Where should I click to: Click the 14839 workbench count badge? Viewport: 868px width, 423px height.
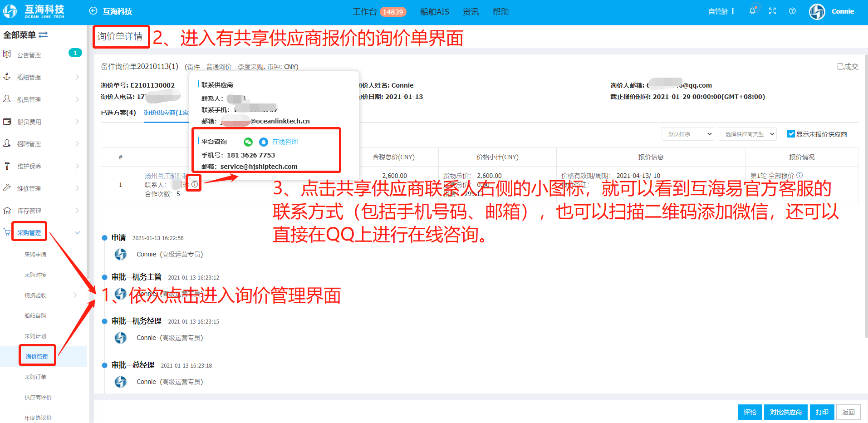pos(393,12)
